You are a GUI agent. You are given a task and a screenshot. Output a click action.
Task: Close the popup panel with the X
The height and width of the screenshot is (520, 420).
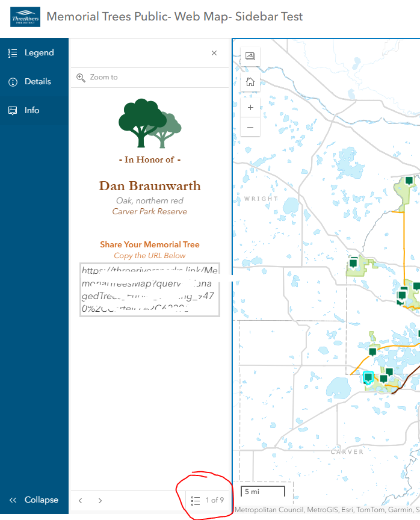click(214, 53)
